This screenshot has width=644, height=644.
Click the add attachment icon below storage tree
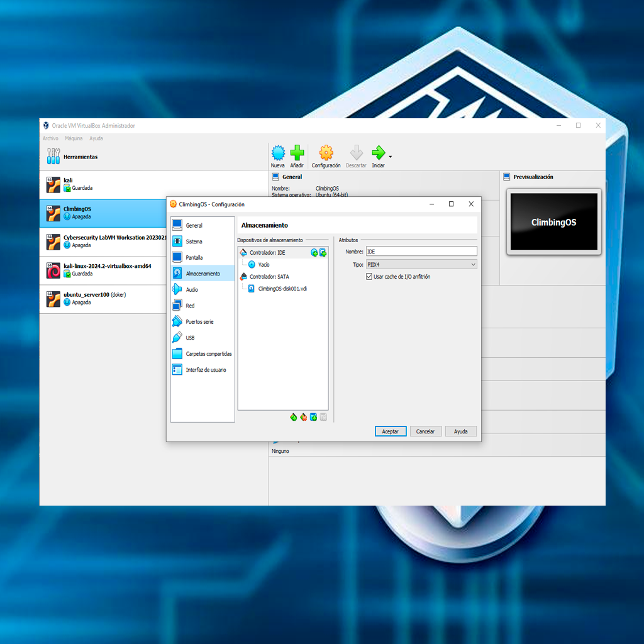313,418
